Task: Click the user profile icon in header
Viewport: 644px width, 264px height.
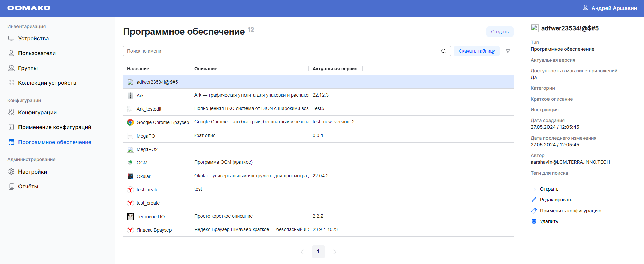Action: pos(585,8)
